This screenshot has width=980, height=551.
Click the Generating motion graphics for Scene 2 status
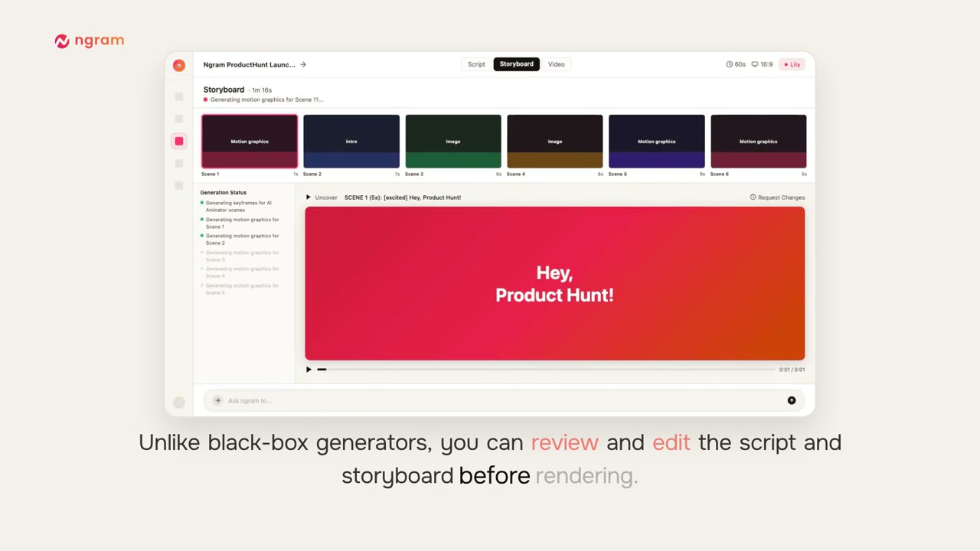pyautogui.click(x=240, y=240)
